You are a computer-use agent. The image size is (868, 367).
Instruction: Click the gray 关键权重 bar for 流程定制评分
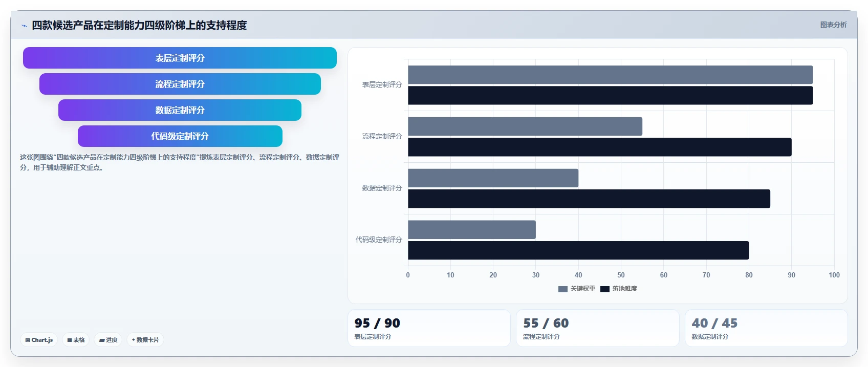coord(525,126)
